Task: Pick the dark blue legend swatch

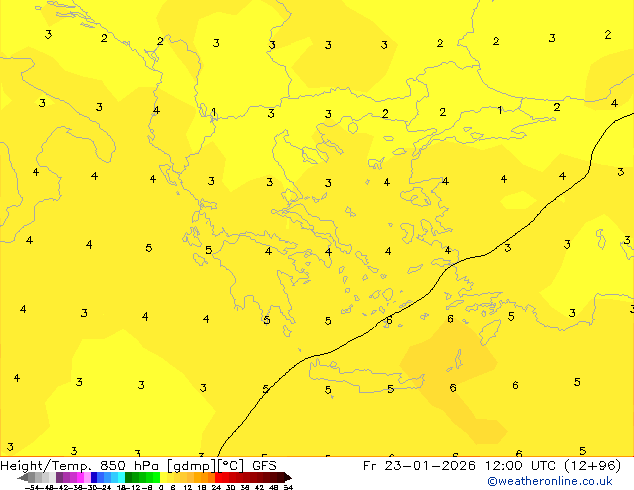Action: tap(94, 477)
